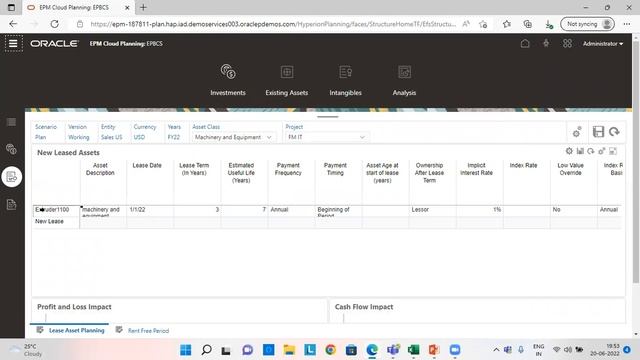640x360 pixels.
Task: Click the page vertical scrollbar
Action: [x=636, y=161]
